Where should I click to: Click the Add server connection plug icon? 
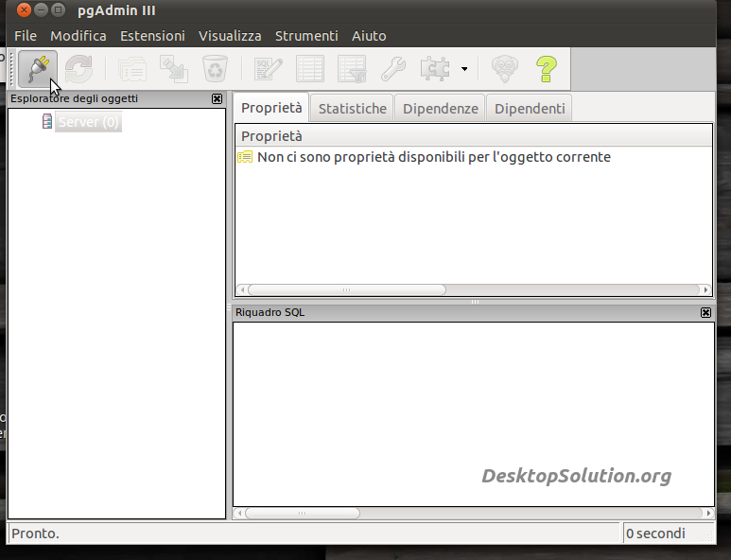click(38, 69)
